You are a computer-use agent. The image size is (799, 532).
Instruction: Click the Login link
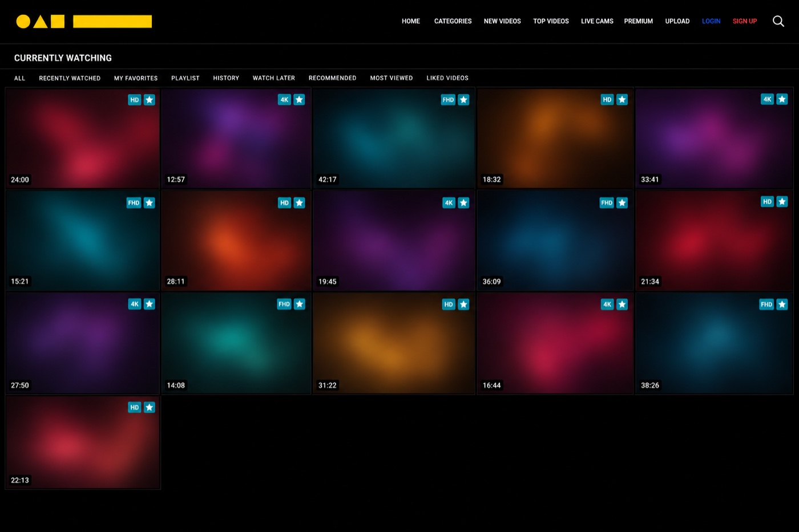[x=711, y=21]
